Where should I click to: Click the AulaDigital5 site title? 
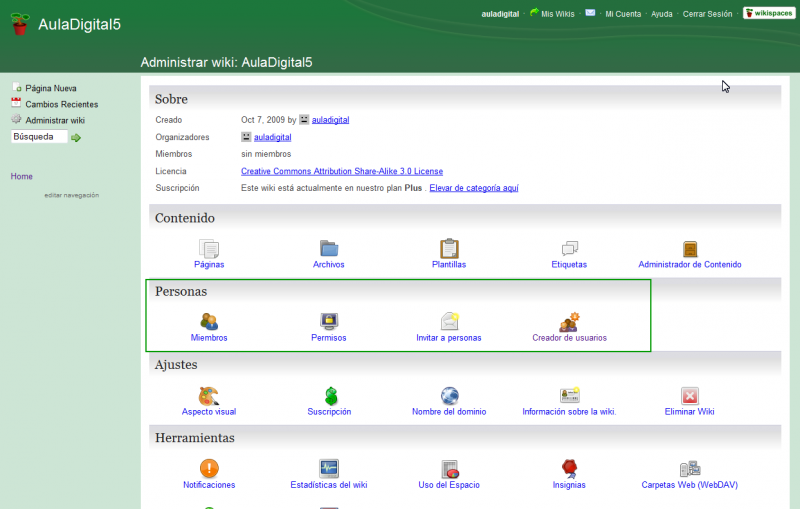click(x=80, y=24)
